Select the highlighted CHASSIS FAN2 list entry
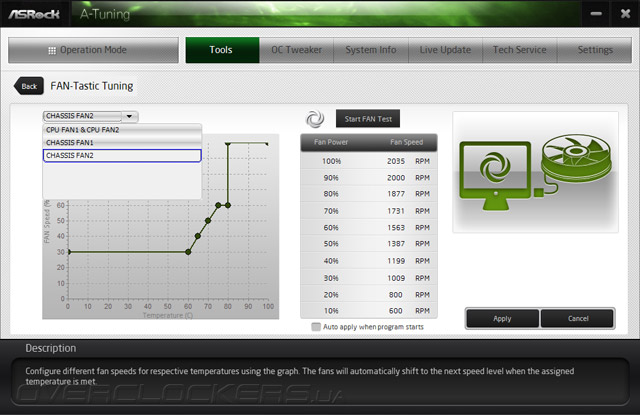640x415 pixels. (x=122, y=155)
